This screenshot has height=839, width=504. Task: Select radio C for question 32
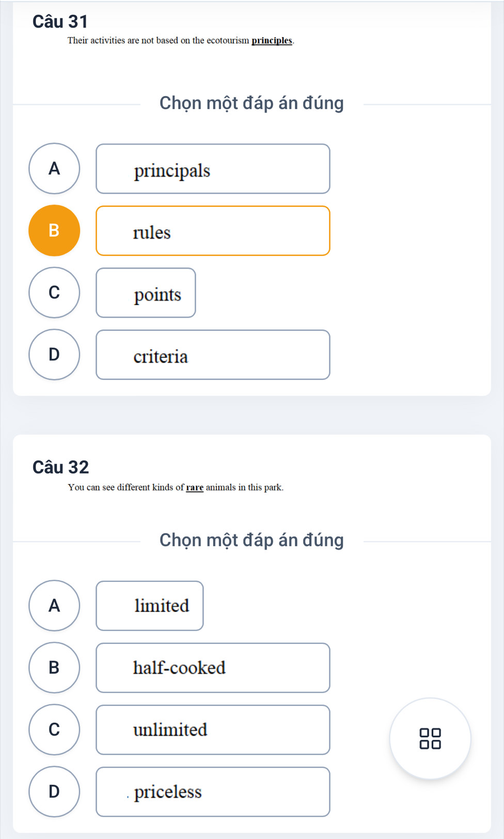point(54,729)
